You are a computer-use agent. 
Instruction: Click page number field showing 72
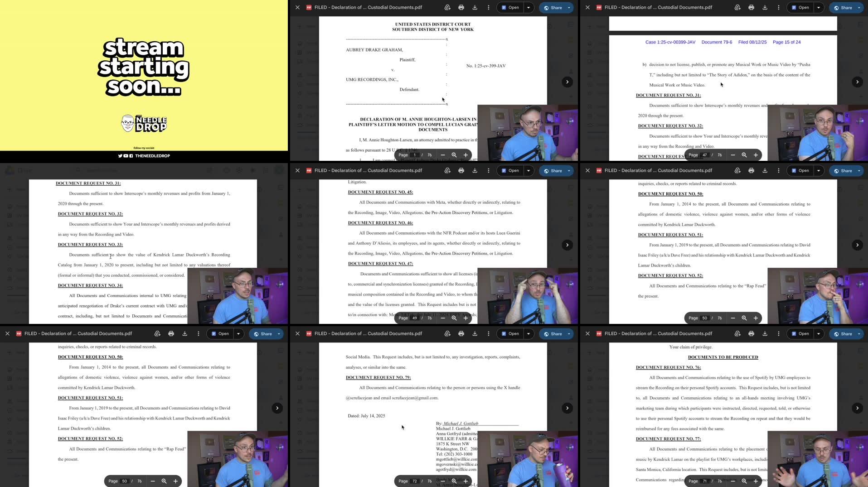tap(414, 481)
